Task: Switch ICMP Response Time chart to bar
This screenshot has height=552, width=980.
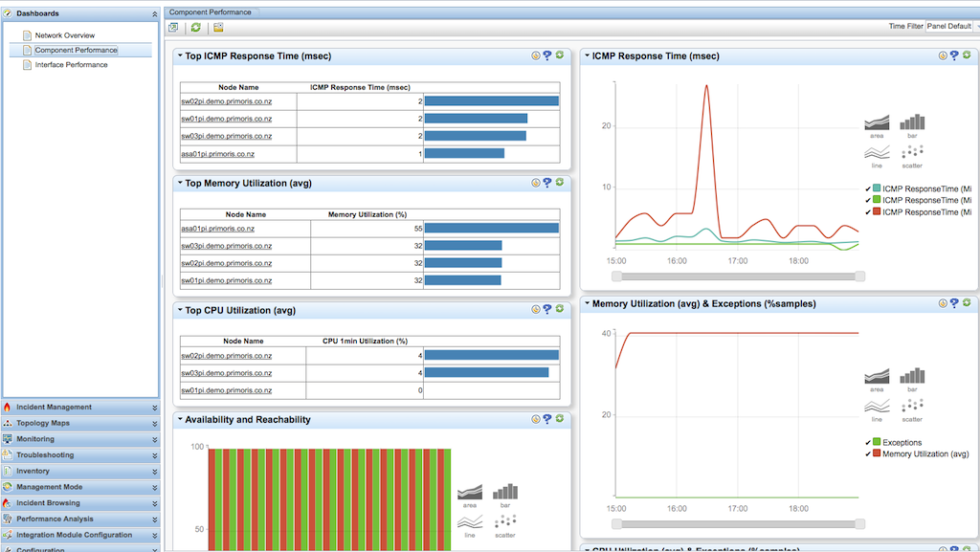Action: coord(912,126)
